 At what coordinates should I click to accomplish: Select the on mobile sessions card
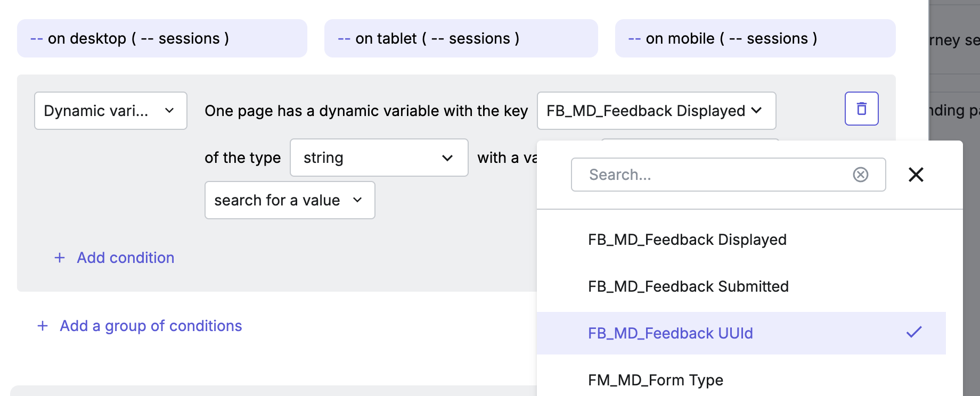(x=755, y=38)
